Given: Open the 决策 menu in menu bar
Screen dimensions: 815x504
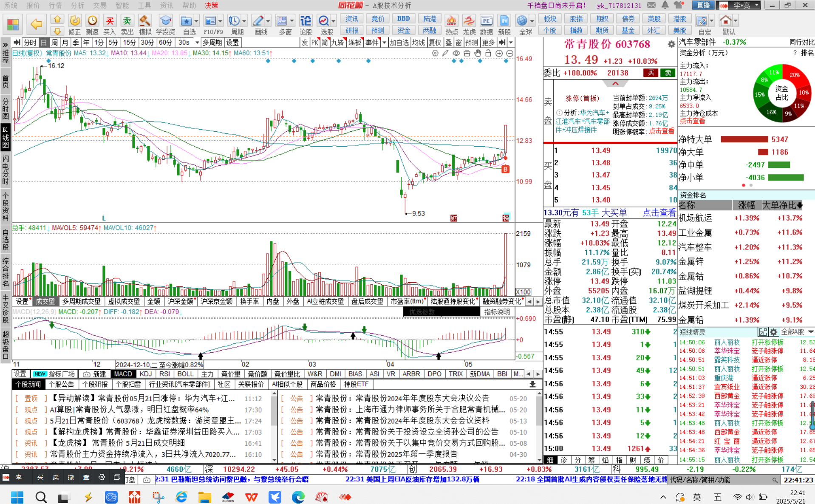Looking at the screenshot, I should click(211, 5).
